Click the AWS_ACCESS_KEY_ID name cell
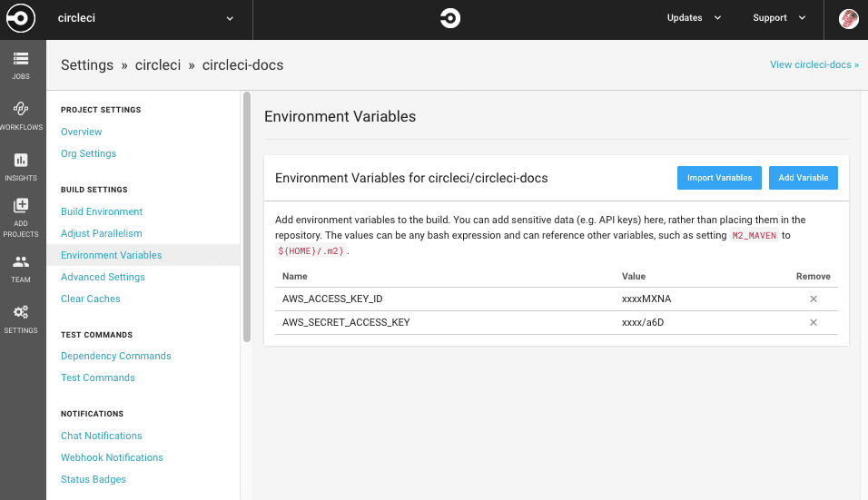Screen dimensions: 868x500 [x=332, y=299]
